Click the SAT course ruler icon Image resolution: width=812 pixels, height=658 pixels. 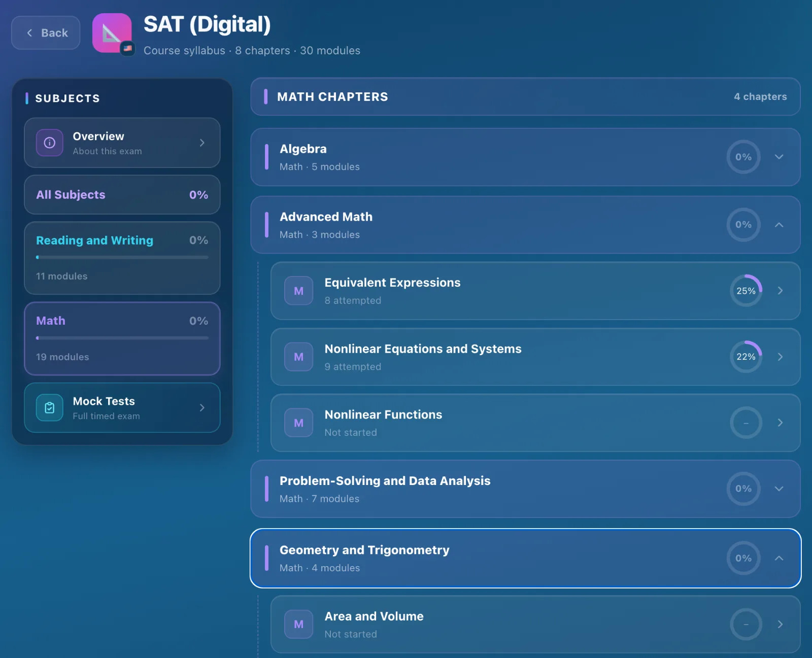[112, 33]
